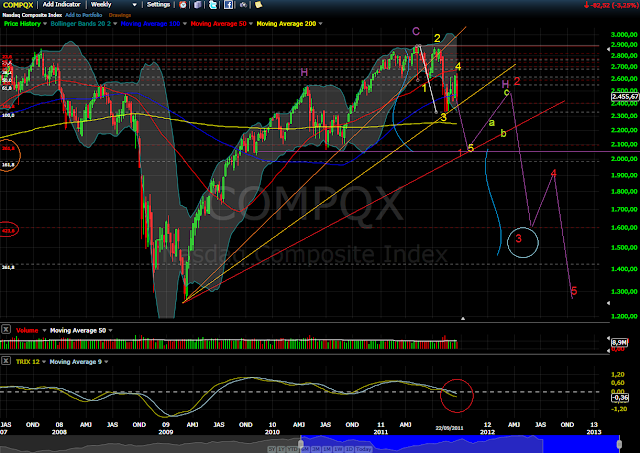
Task: Select the 1D time range
Action: click(x=349, y=449)
